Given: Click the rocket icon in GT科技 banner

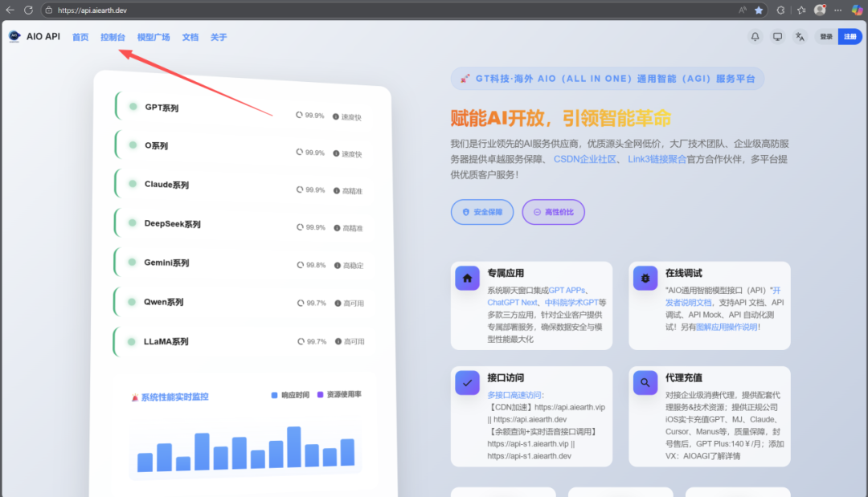Looking at the screenshot, I should tap(465, 79).
